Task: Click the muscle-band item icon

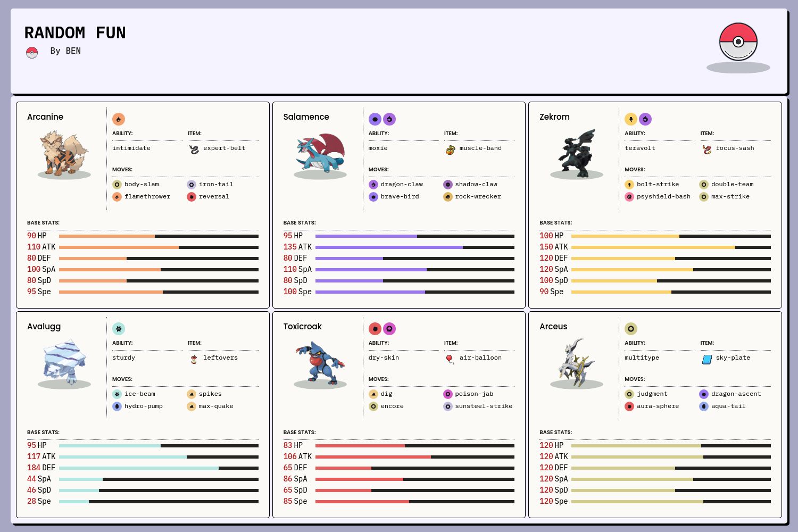Action: [450, 149]
